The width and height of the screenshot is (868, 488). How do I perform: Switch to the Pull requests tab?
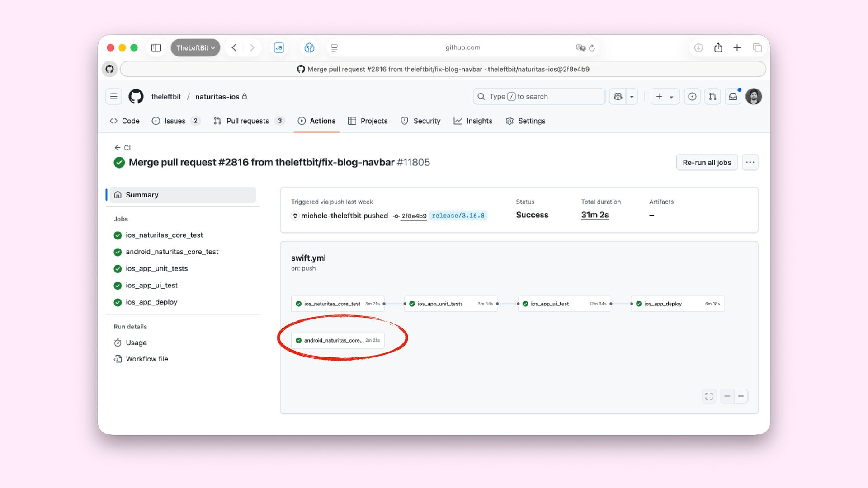[247, 121]
